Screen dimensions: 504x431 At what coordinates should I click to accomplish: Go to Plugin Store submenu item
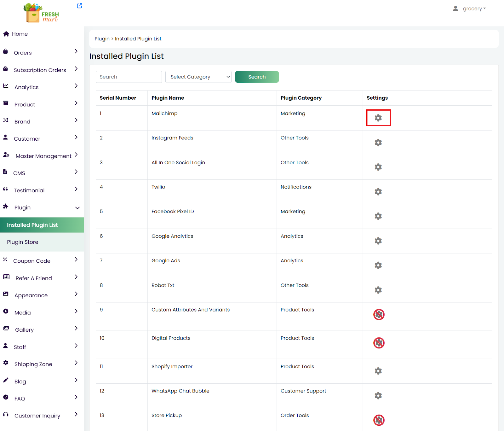click(x=23, y=242)
